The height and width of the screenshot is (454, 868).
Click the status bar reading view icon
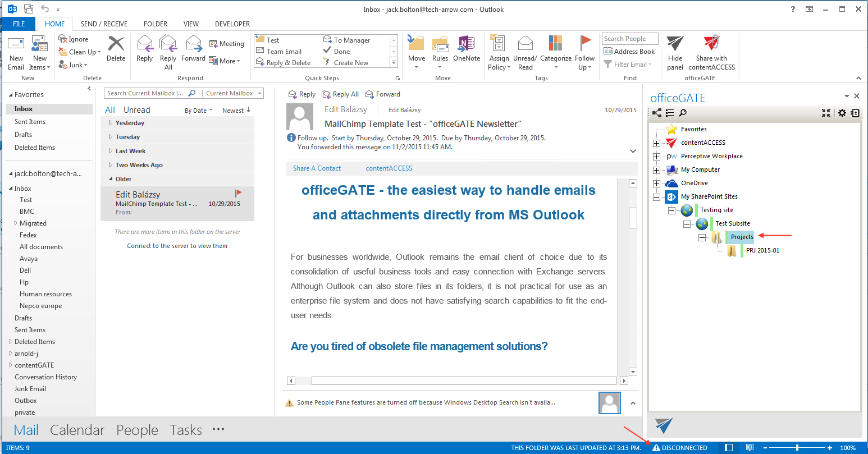point(750,448)
